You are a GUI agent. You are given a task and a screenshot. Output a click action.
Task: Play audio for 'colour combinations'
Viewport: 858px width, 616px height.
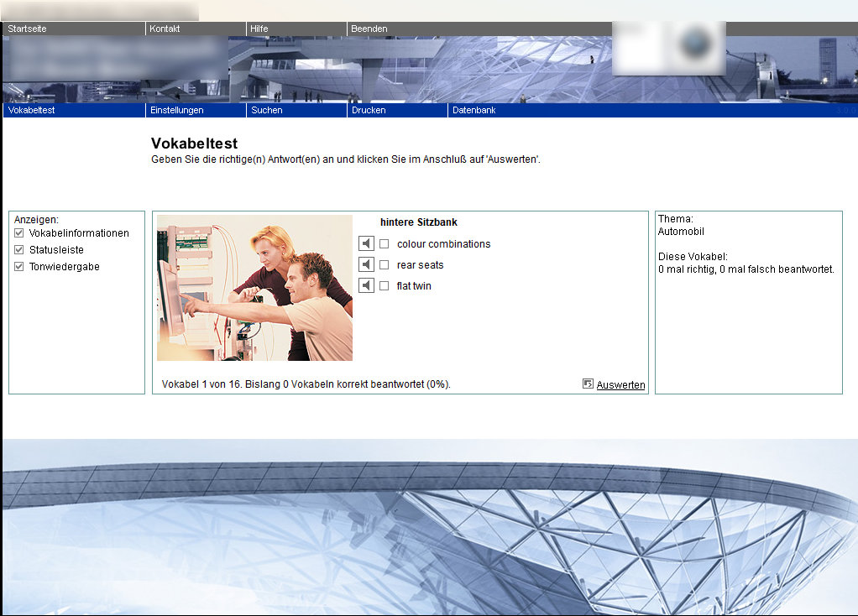point(366,244)
